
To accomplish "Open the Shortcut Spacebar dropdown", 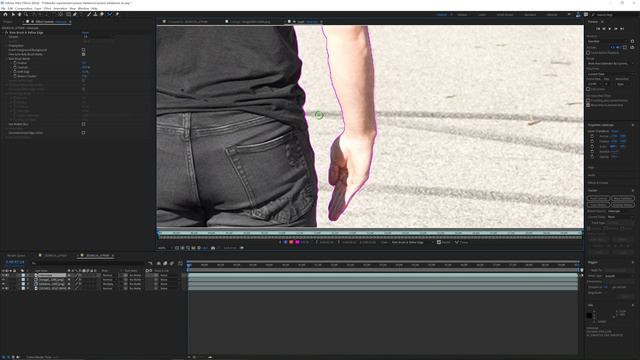I will [607, 41].
